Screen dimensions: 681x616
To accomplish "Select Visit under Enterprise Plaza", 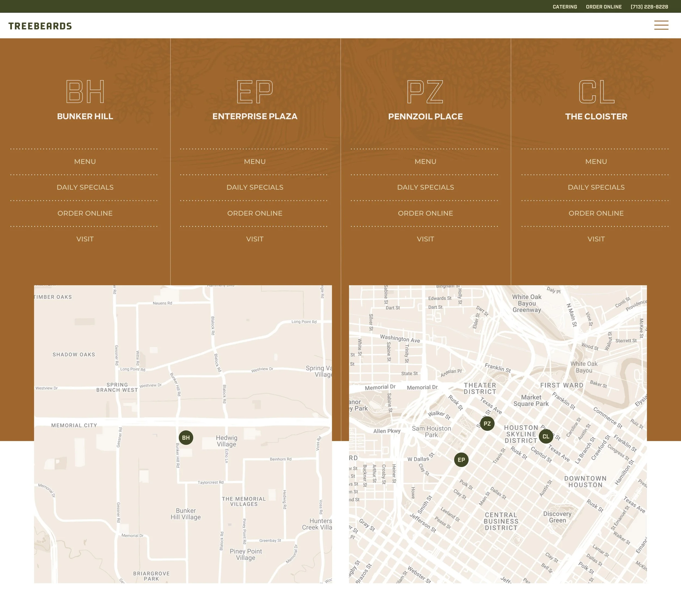I will click(255, 239).
